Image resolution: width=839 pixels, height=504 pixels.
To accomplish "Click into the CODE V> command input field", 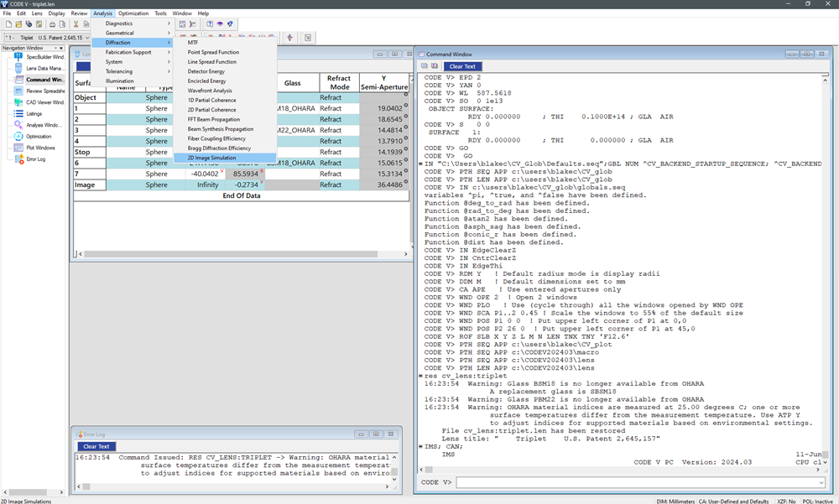I will click(637, 482).
